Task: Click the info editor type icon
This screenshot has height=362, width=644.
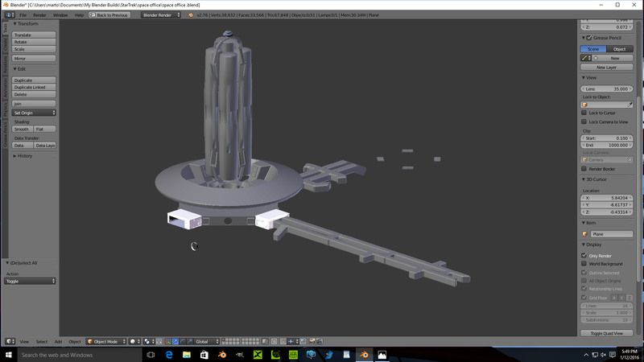Action: click(x=10, y=14)
